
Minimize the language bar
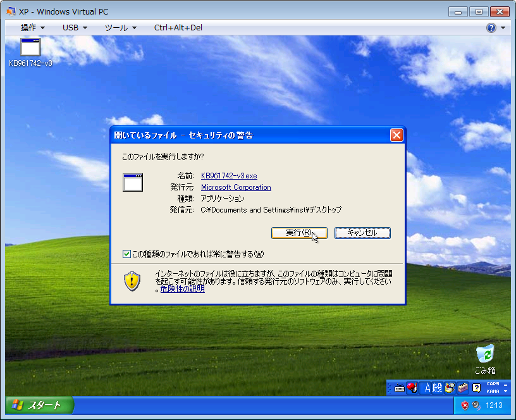tap(506, 384)
